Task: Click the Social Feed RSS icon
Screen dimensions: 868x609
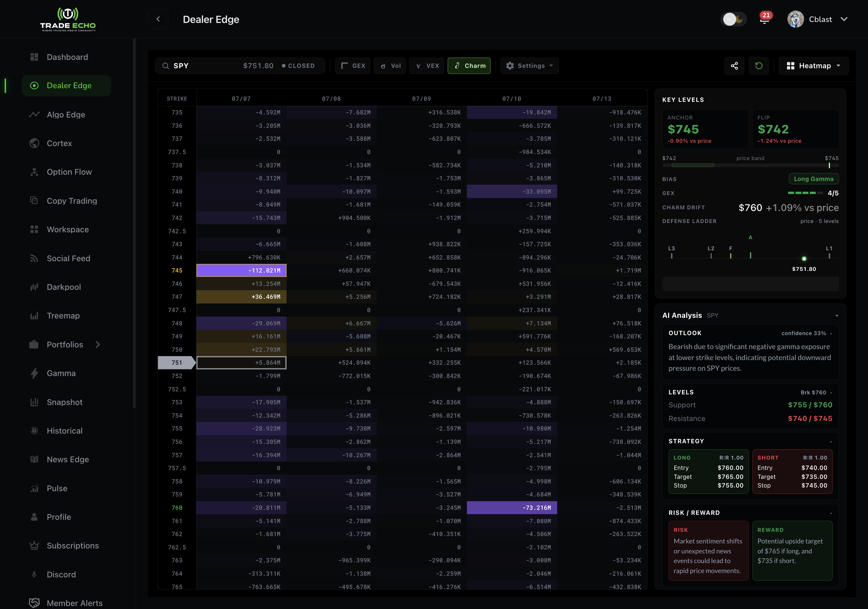Action: pyautogui.click(x=34, y=259)
